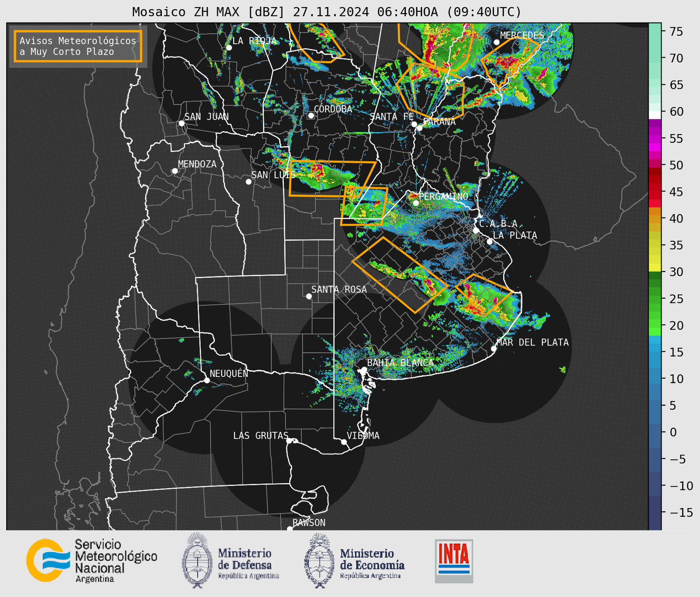
Task: Select the SANTA ROSA city label
Action: pos(339,289)
